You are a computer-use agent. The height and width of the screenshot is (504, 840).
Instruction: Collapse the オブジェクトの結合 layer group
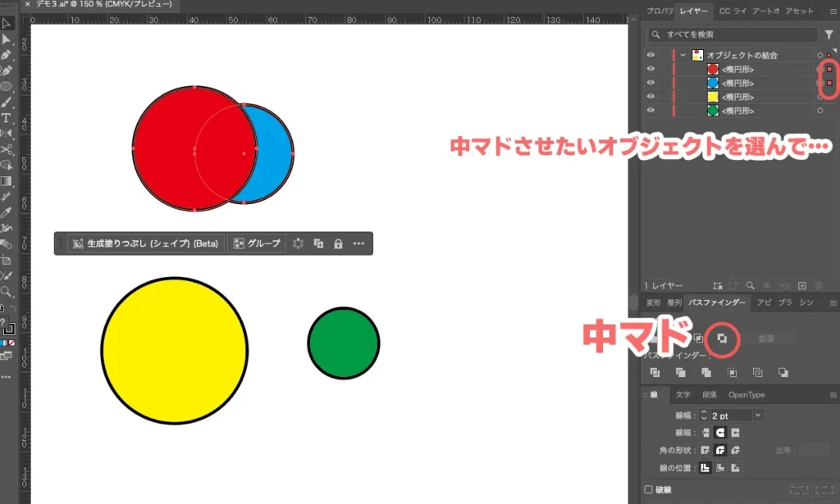click(x=682, y=55)
